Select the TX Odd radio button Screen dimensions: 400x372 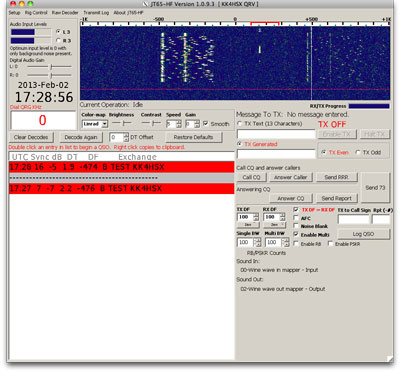pyautogui.click(x=358, y=152)
